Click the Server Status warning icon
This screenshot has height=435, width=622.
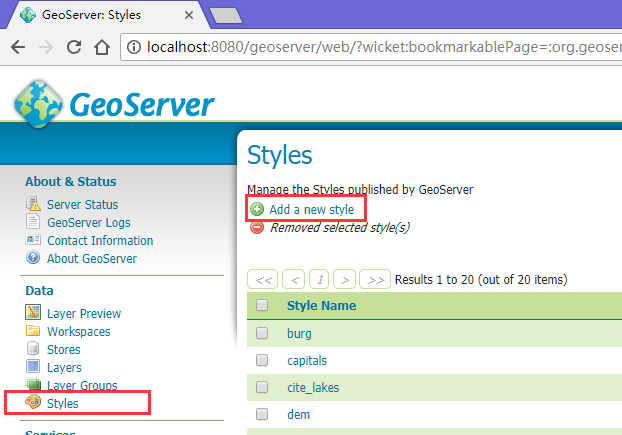pyautogui.click(x=33, y=204)
